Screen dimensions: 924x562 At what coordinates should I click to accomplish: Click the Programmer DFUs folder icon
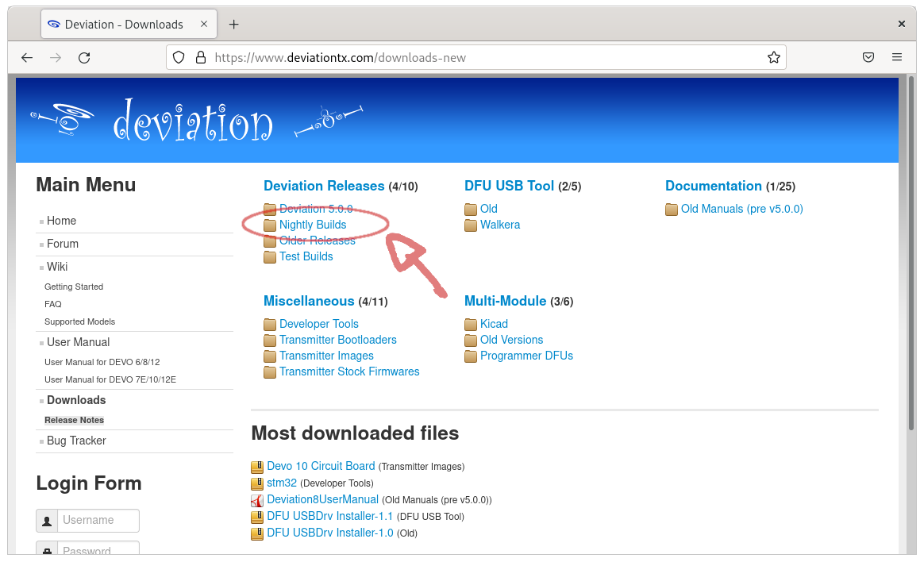(x=470, y=356)
